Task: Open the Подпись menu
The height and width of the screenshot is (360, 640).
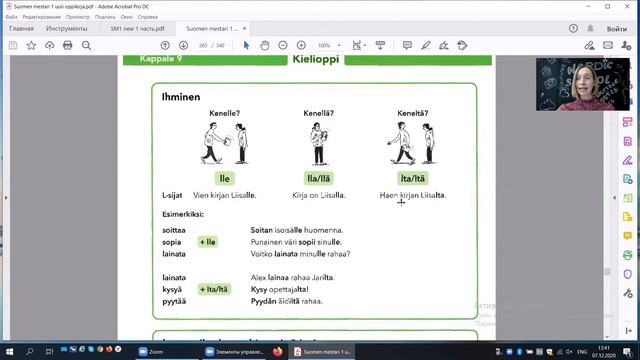Action: point(105,17)
